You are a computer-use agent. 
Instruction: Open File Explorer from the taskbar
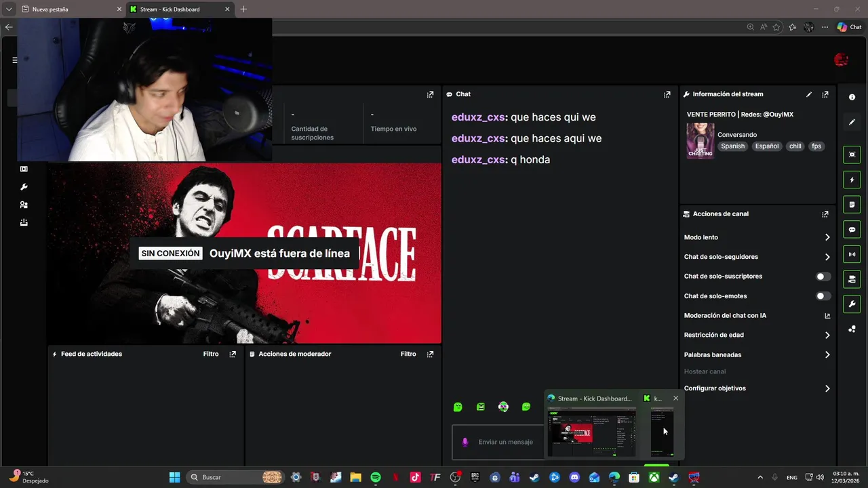(355, 477)
